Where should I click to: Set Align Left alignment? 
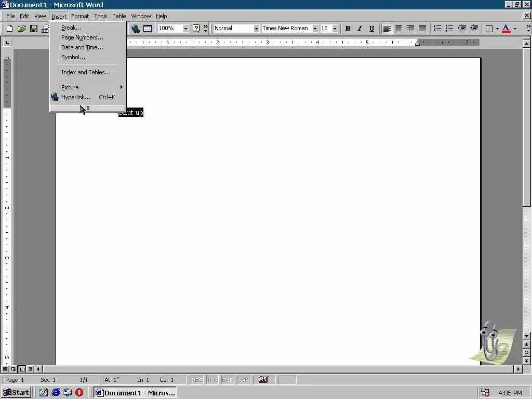(387, 29)
